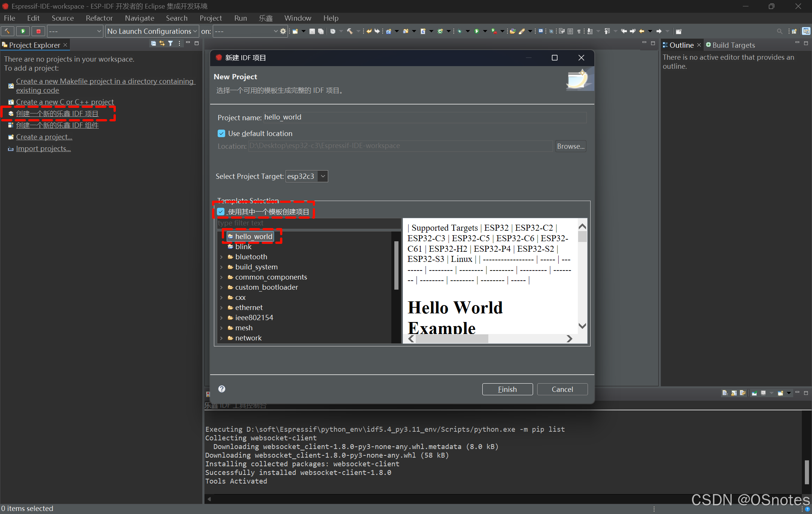Viewport: 812px width, 514px height.
Task: Open the Project Explorer filter icon
Action: point(170,44)
